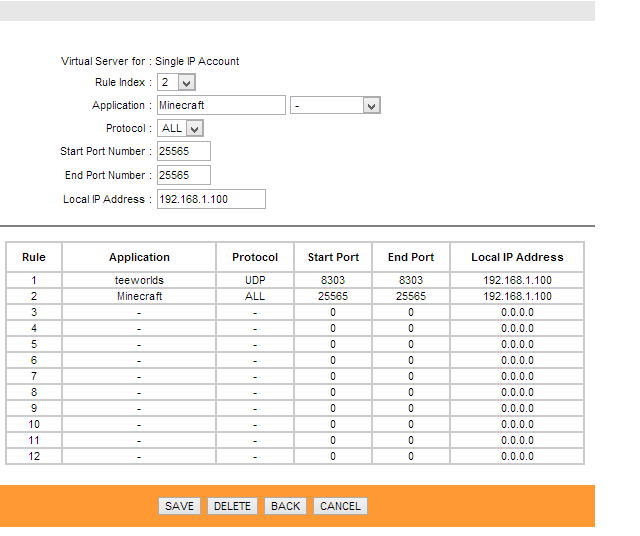Click the Start Port 0 in rule 6
This screenshot has height=536, width=640.
[x=333, y=360]
